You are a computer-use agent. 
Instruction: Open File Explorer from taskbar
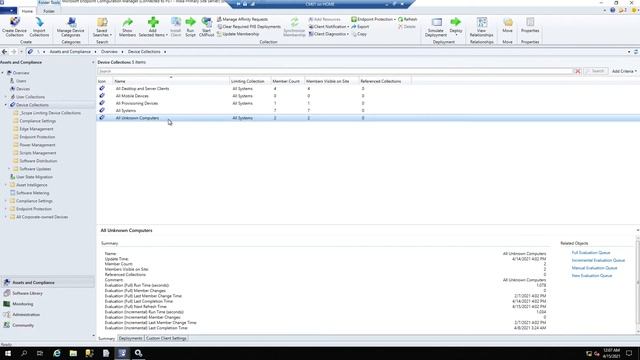click(73, 353)
